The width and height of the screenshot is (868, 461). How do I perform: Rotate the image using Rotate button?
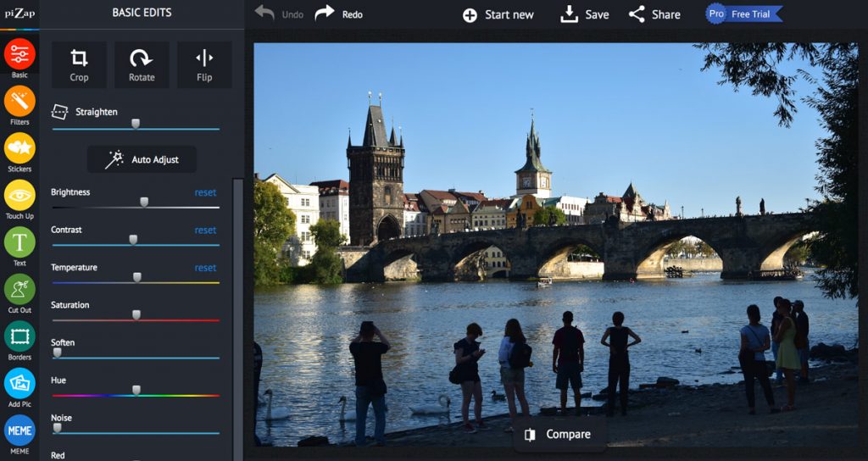tap(142, 65)
